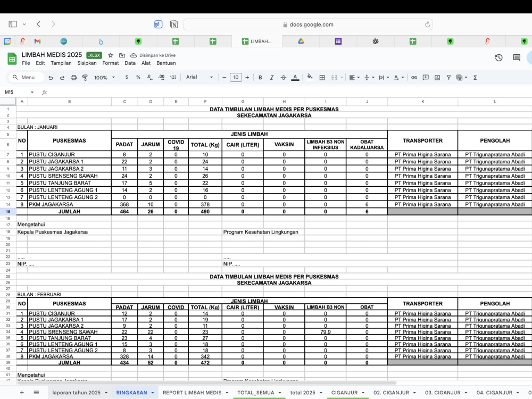Toggle italic formatting
The width and height of the screenshot is (532, 399).
point(272,77)
